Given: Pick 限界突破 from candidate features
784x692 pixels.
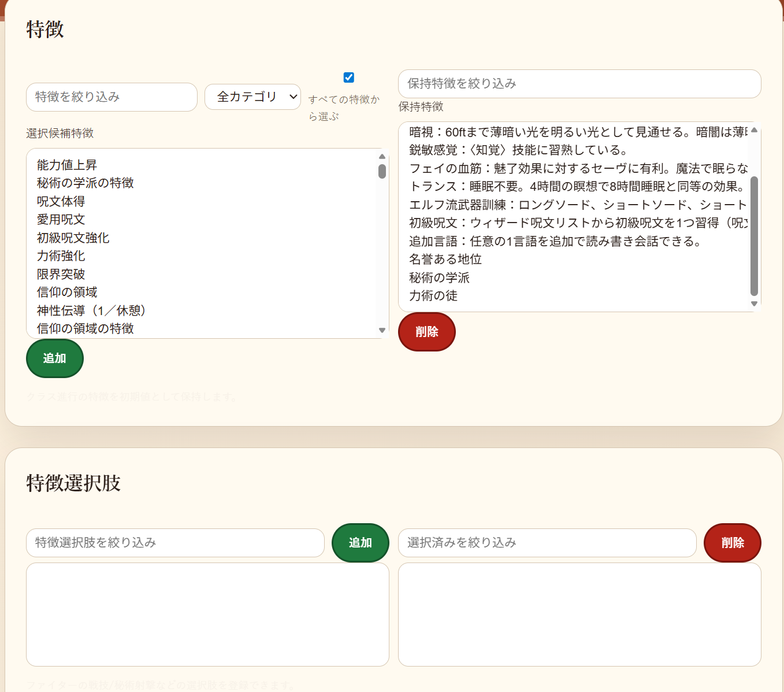Looking at the screenshot, I should point(61,274).
